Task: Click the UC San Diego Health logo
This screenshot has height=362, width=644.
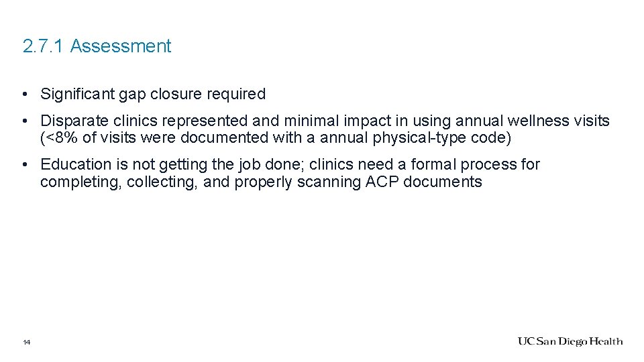Action: click(x=570, y=342)
